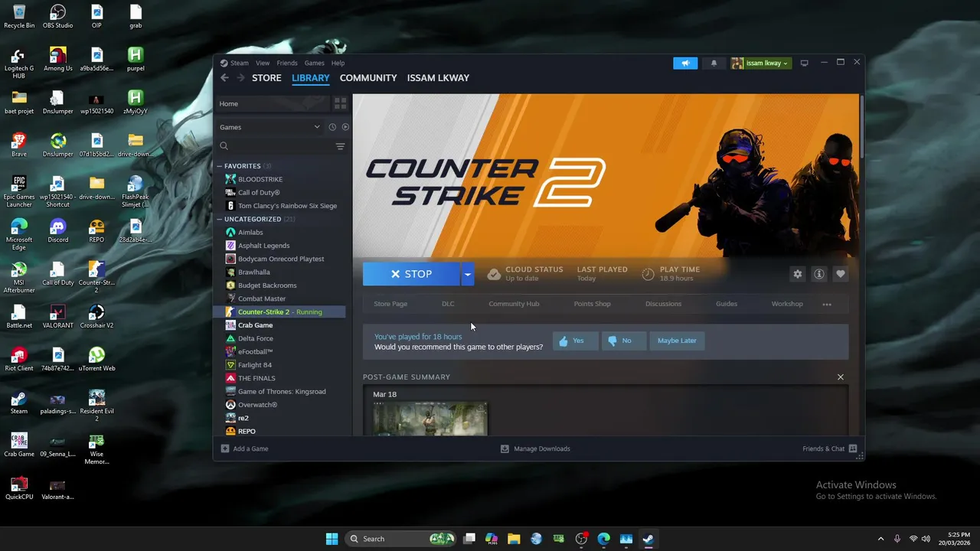Open OBS Studio desktop icon
The height and width of the screenshot is (551, 980).
[x=57, y=17]
